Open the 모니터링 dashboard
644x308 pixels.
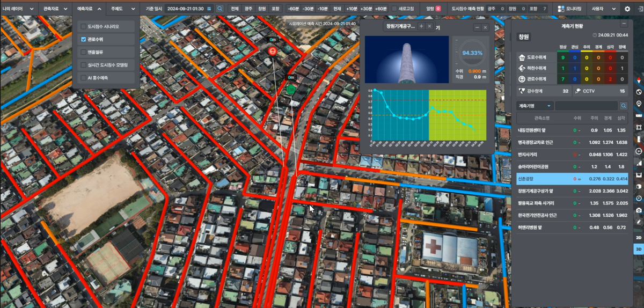pyautogui.click(x=569, y=9)
